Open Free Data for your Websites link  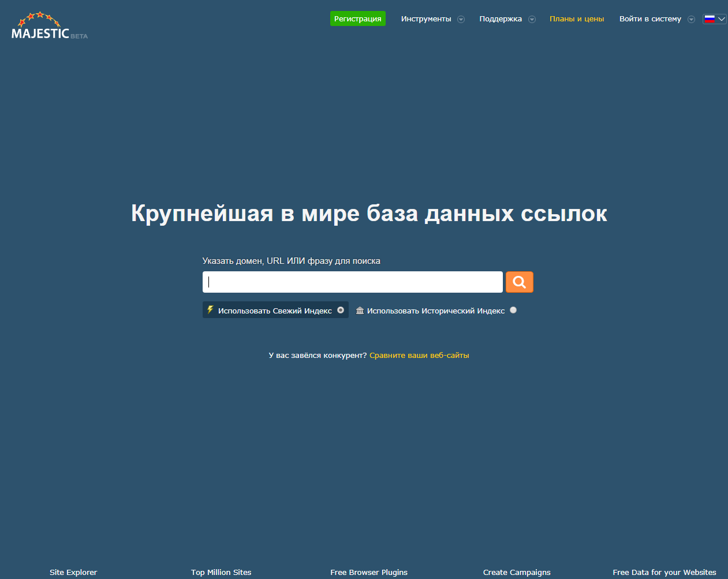(664, 572)
